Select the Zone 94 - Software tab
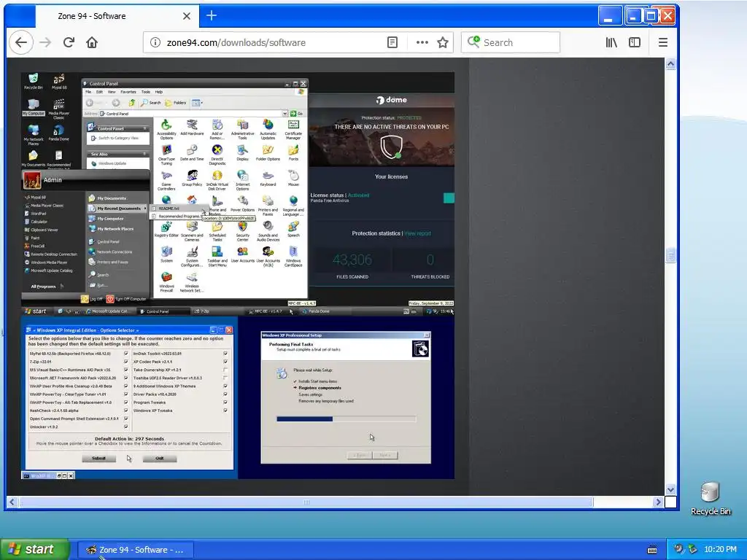Screen dimensions: 747x560 (117, 16)
